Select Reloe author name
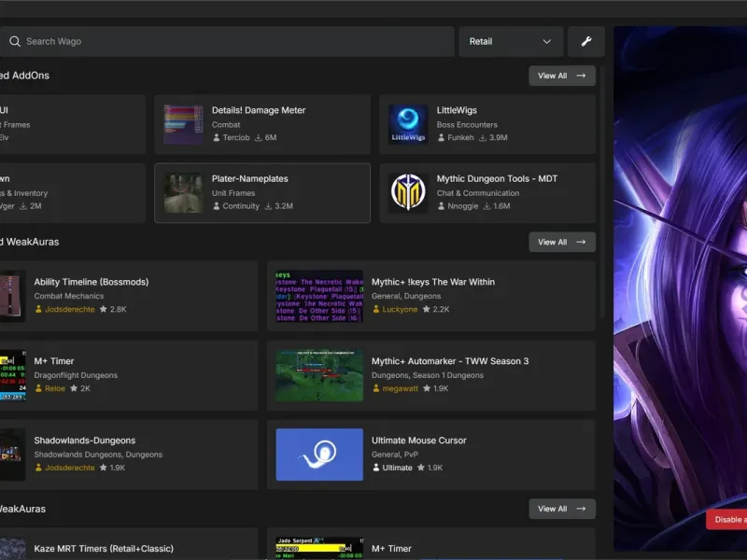 point(55,388)
